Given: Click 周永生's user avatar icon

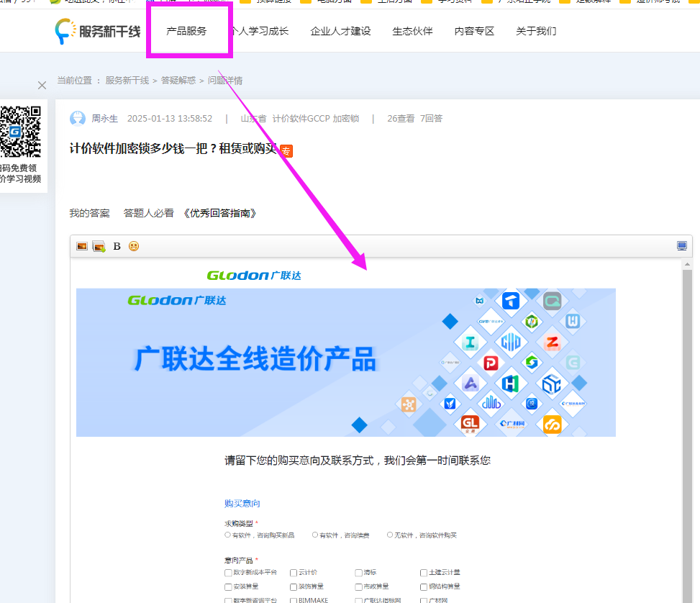Looking at the screenshot, I should click(x=78, y=118).
